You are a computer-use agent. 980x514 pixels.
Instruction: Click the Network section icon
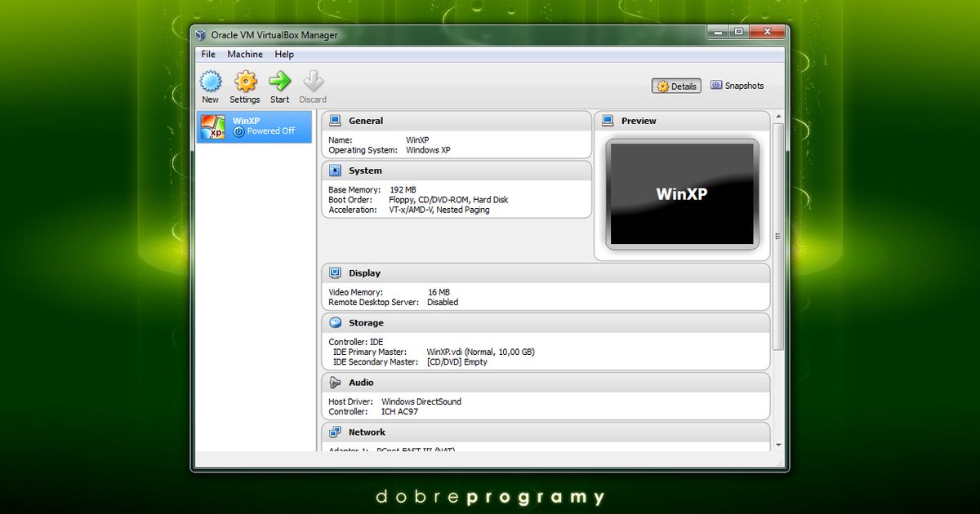tap(335, 432)
